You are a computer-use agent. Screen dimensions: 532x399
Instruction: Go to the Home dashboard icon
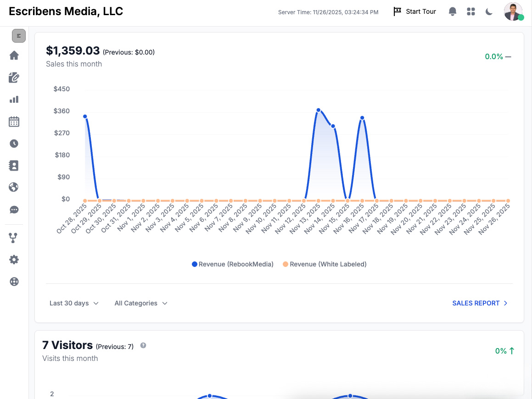click(14, 55)
